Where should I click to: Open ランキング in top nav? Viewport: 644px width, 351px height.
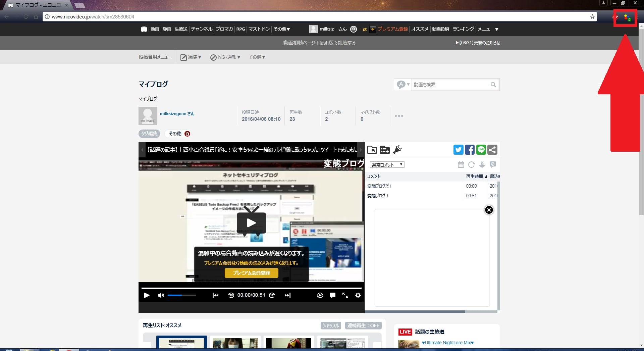(463, 29)
